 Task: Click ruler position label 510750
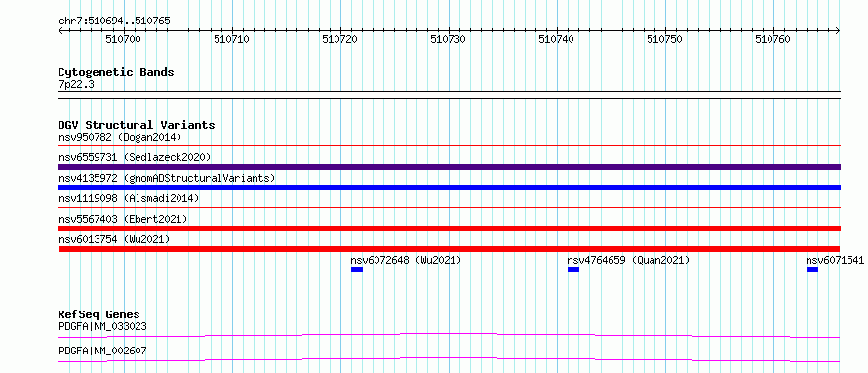(x=665, y=39)
